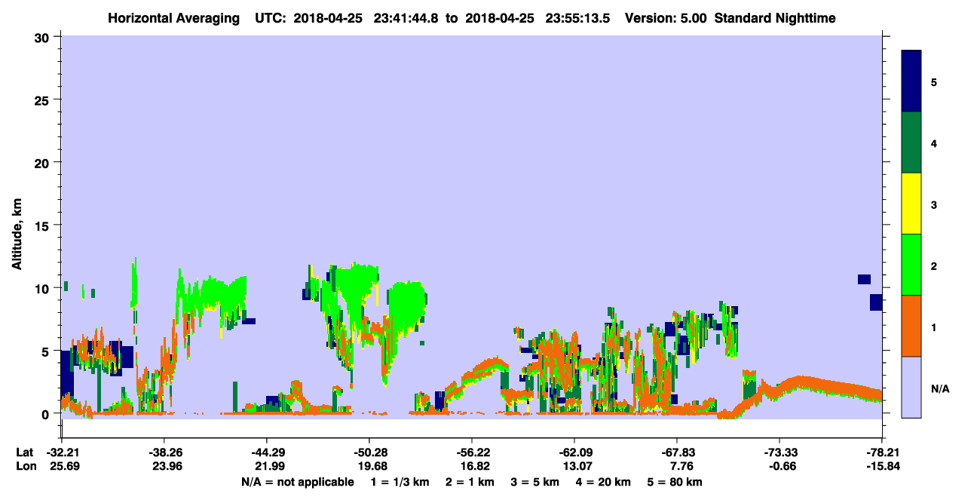Click the colorbar label "N/A"
The image size is (980, 503).
click(x=940, y=388)
